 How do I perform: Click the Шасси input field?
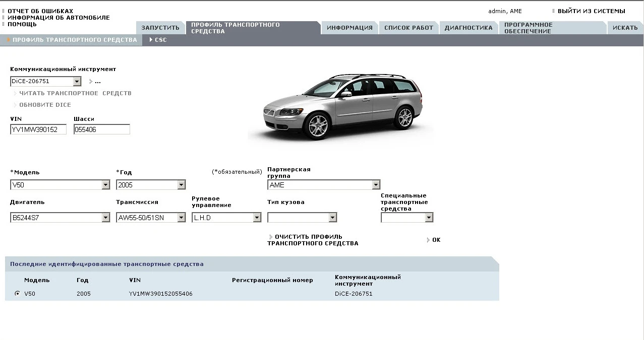tap(102, 129)
